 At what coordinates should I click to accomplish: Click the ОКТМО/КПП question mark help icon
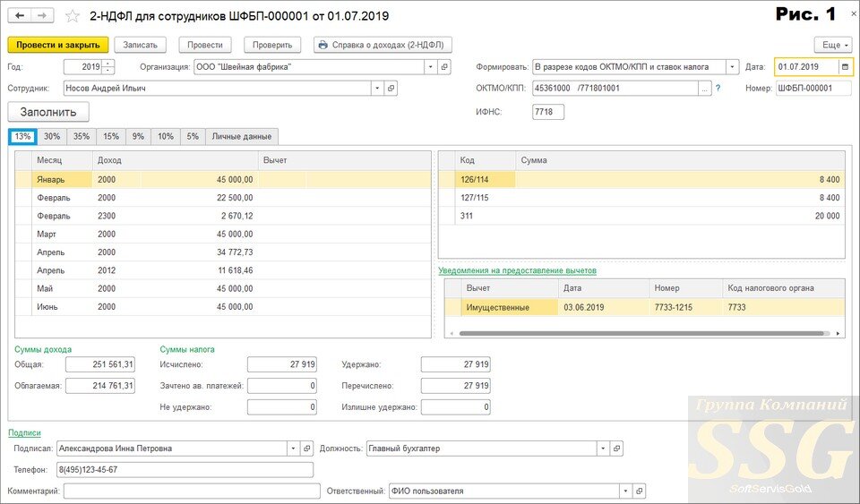[x=718, y=89]
